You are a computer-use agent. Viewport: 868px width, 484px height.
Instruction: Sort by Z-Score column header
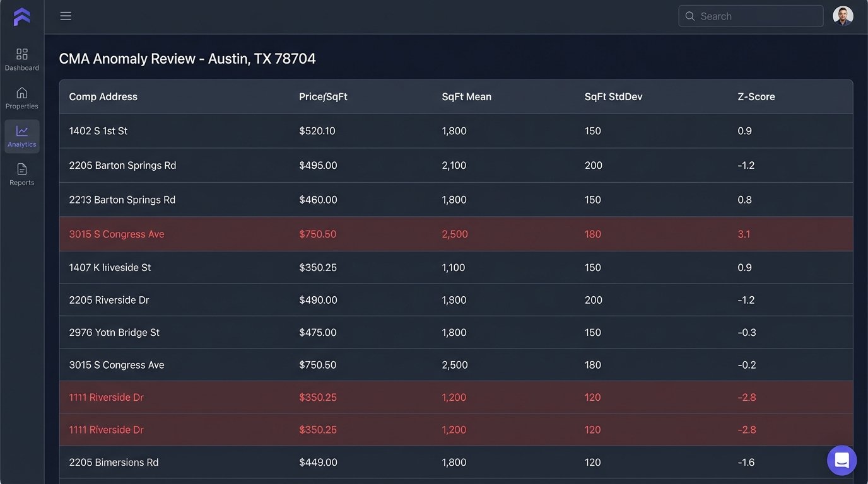756,97
